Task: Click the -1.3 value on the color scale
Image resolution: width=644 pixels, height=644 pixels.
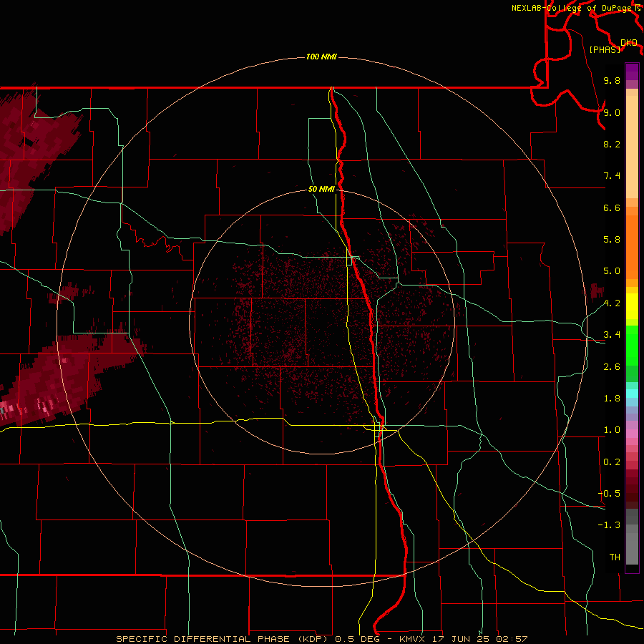Action: (x=609, y=525)
